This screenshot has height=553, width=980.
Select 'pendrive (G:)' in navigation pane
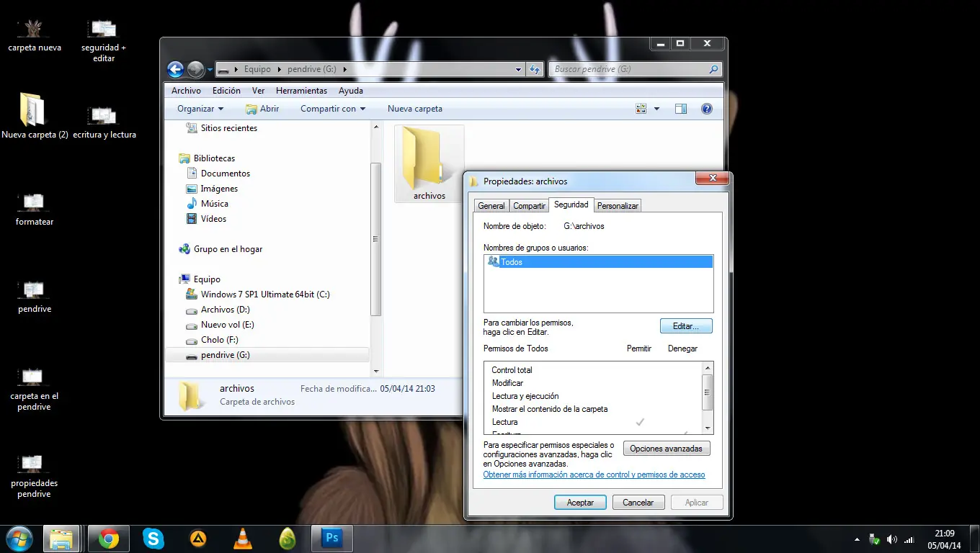267,355
